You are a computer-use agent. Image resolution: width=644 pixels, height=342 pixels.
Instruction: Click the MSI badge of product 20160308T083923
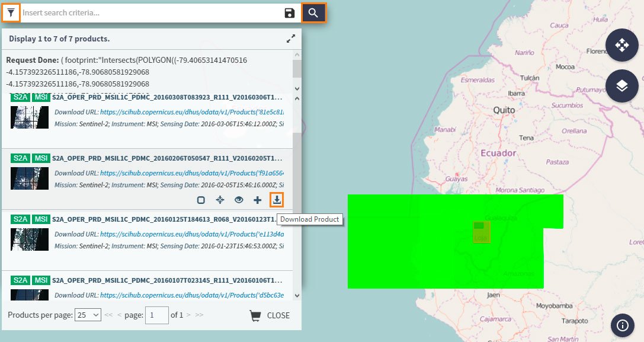[41, 97]
